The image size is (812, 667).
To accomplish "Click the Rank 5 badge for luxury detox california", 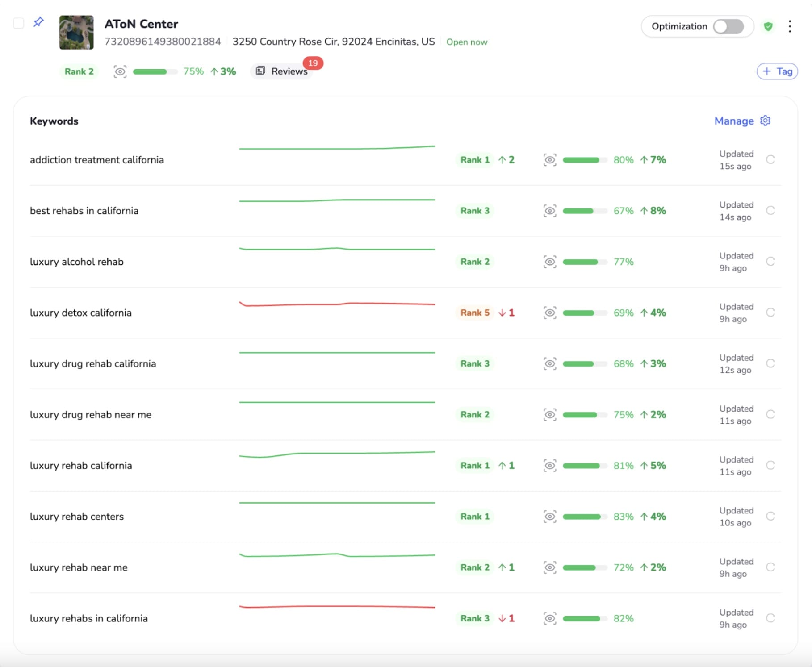I will 475,313.
